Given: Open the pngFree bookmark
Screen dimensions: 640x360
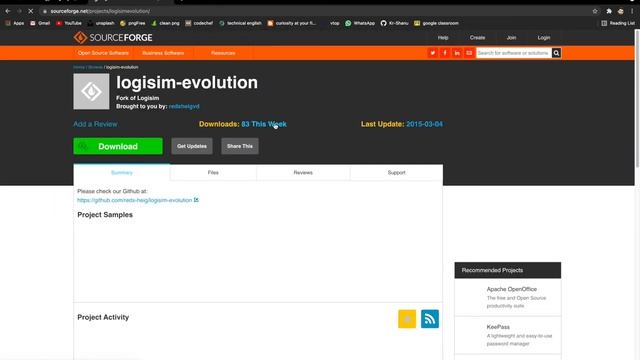Looking at the screenshot, I should [133, 23].
